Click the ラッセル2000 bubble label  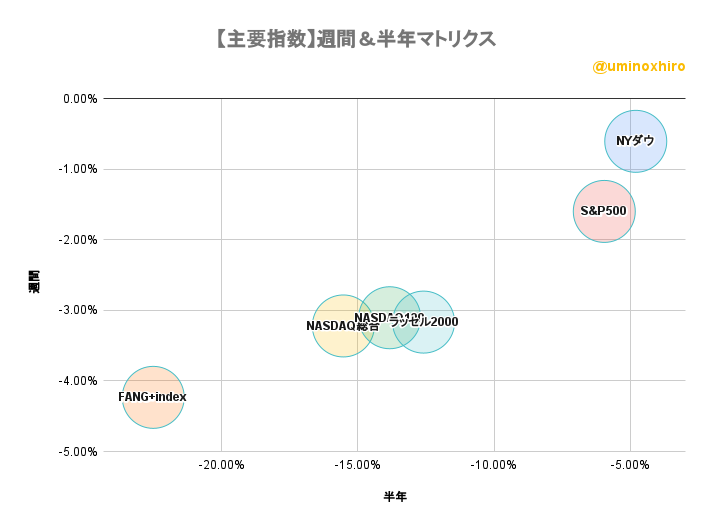[x=424, y=322]
